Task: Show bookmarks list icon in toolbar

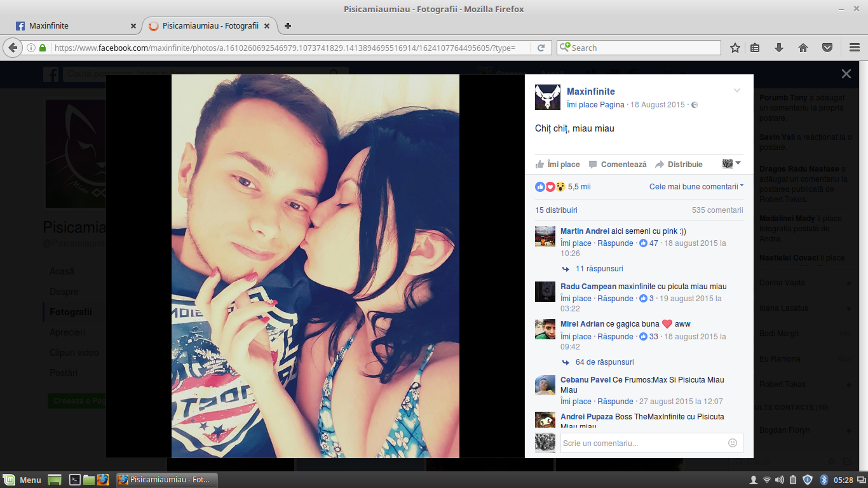Action: pos(755,48)
